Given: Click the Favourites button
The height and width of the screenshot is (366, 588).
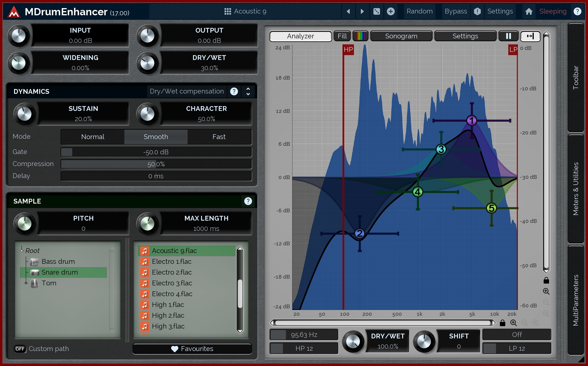Looking at the screenshot, I should tap(192, 349).
